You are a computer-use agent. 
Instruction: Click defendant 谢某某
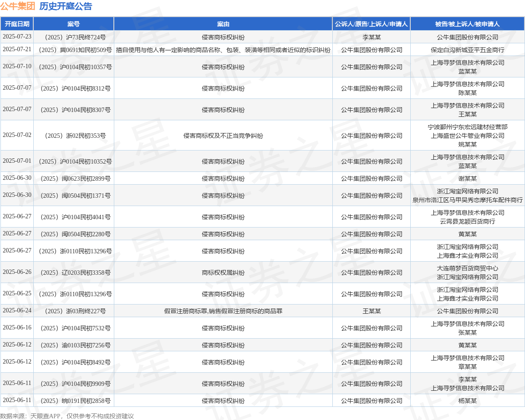[467, 178]
